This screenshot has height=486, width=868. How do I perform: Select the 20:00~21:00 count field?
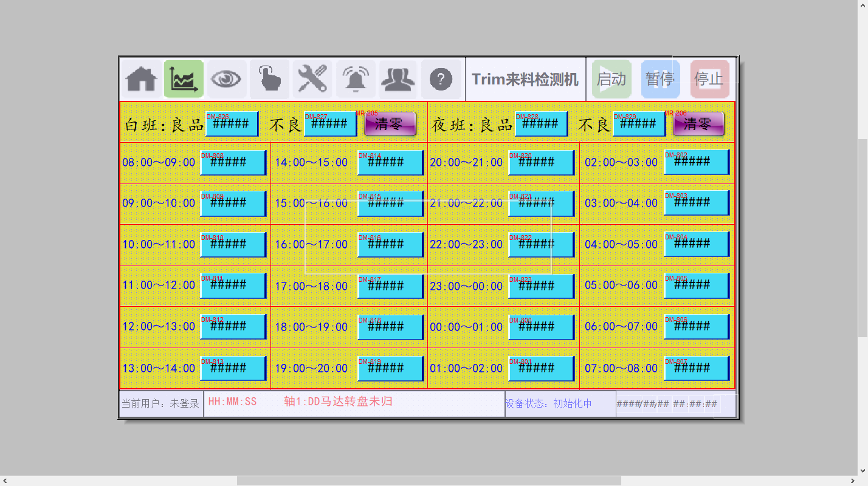542,163
